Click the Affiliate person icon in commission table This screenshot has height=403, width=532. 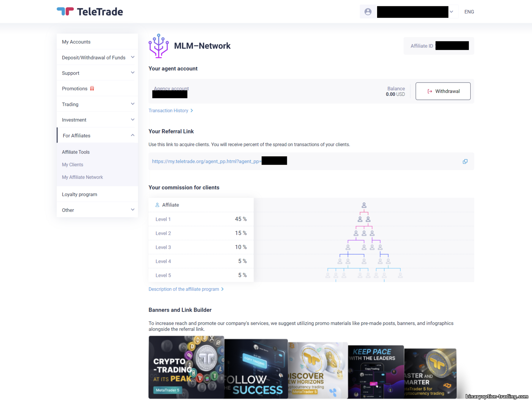tap(157, 205)
